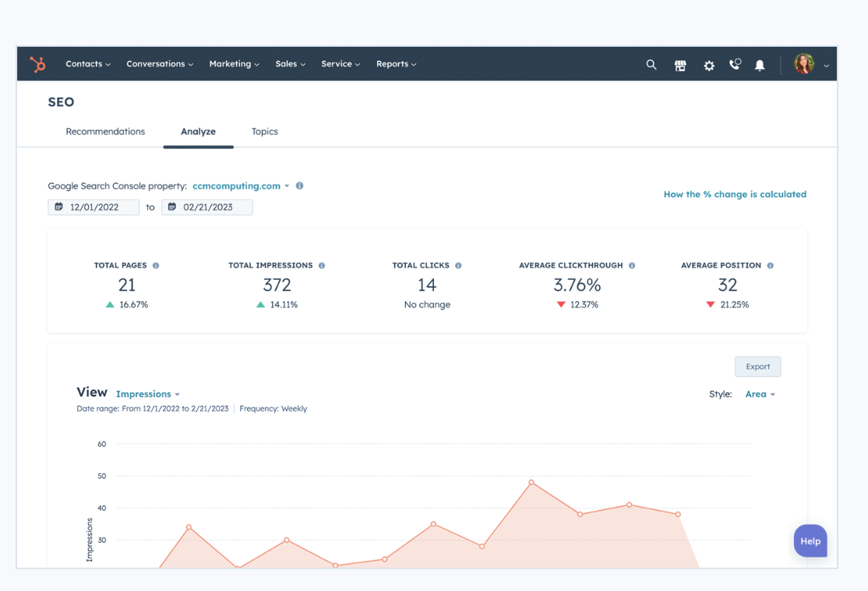
Task: Click info icon next to Total Pages
Action: (156, 265)
